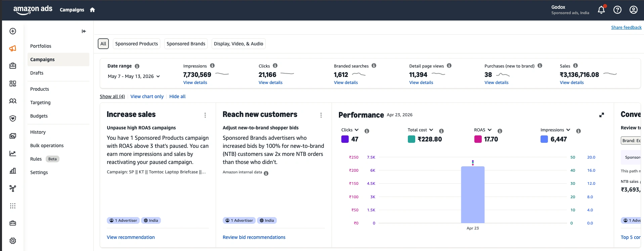Open the image creative assets icon
Viewport: 644px width, 251px height.
13,136
